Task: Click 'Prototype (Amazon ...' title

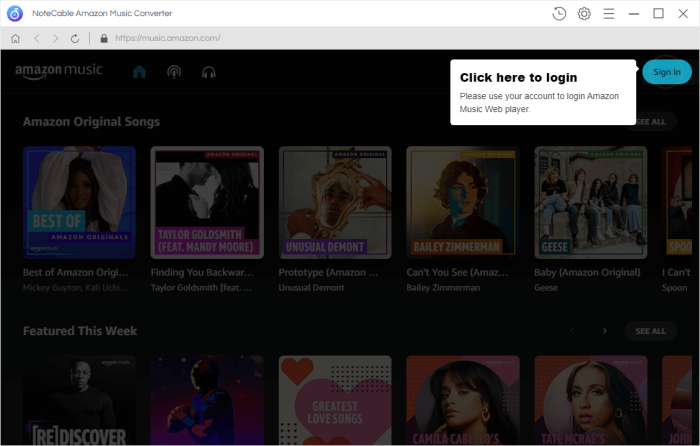Action: tap(328, 272)
